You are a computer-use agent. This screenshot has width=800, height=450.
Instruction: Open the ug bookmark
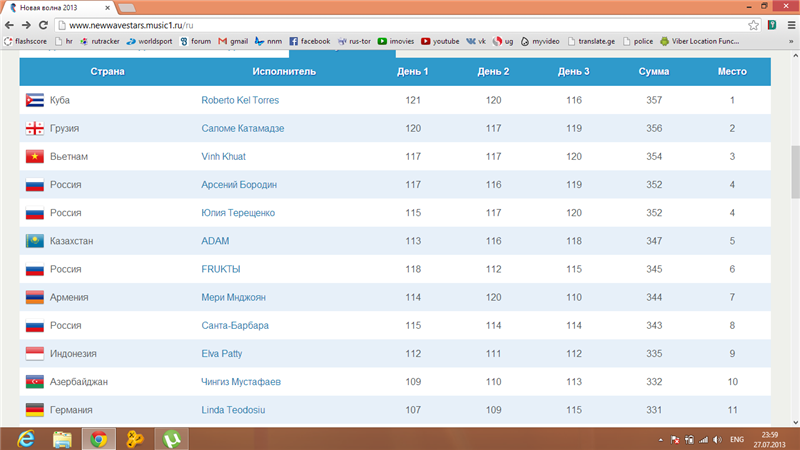coord(503,41)
